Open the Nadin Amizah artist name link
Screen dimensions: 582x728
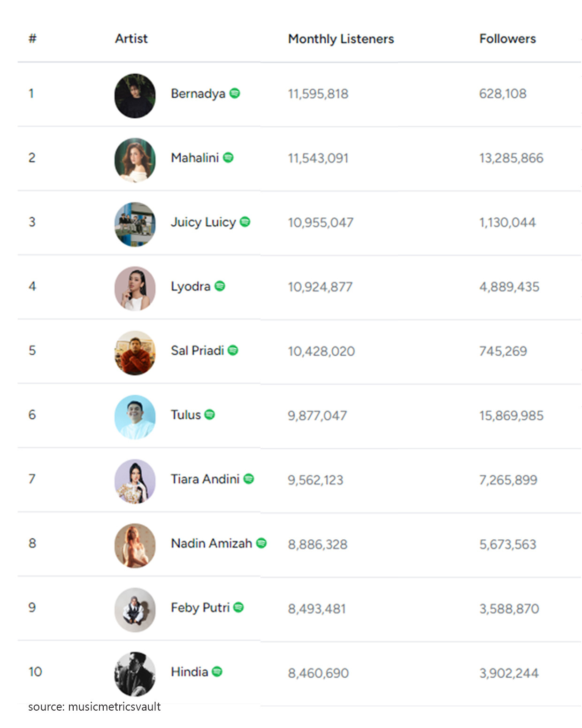click(211, 543)
